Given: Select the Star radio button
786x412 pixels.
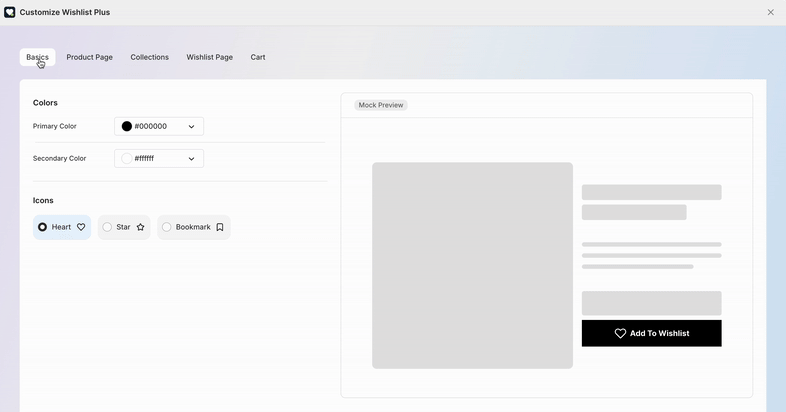Looking at the screenshot, I should (107, 227).
